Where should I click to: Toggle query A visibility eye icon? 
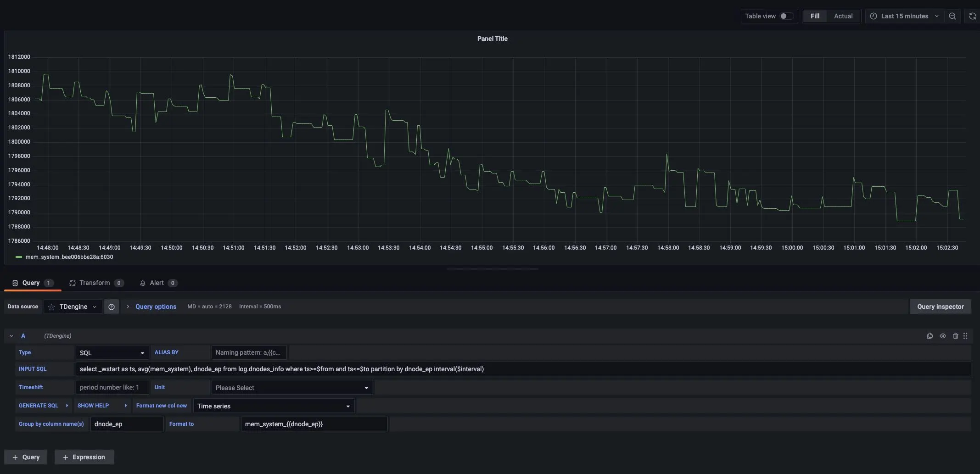click(942, 336)
